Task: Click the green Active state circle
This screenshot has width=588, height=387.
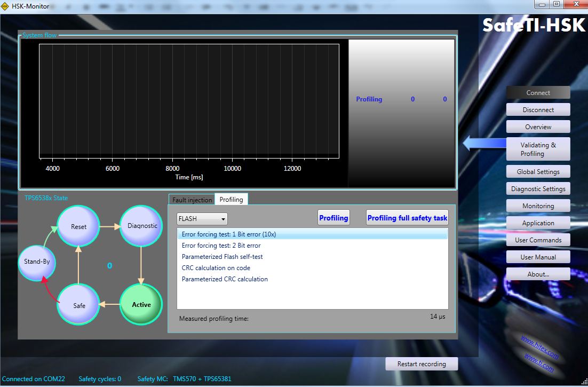Action: [x=141, y=304]
